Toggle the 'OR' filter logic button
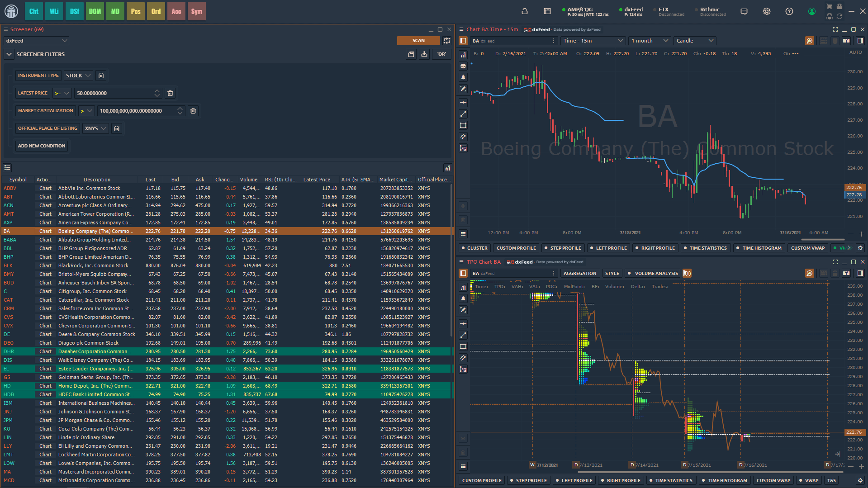The width and height of the screenshot is (868, 488). (441, 54)
